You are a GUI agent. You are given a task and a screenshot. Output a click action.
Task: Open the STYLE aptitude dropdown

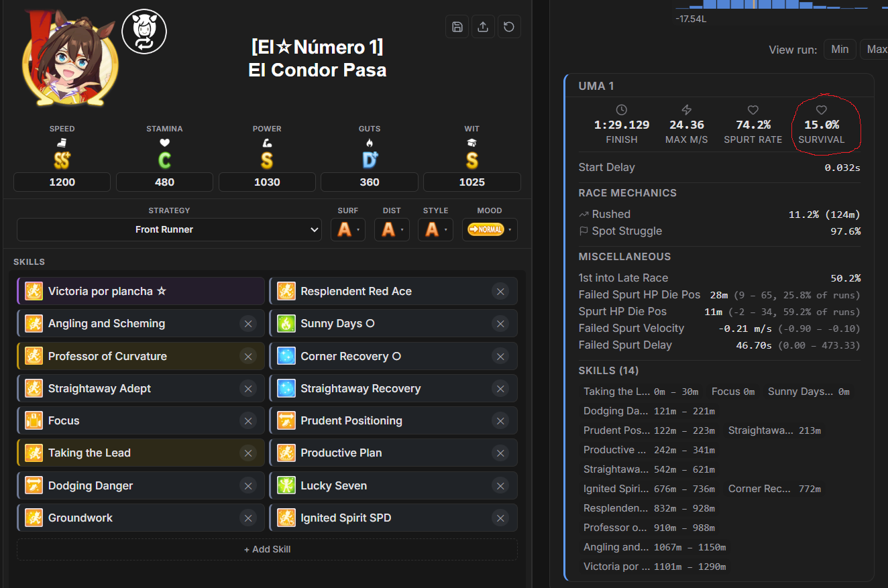(x=435, y=230)
